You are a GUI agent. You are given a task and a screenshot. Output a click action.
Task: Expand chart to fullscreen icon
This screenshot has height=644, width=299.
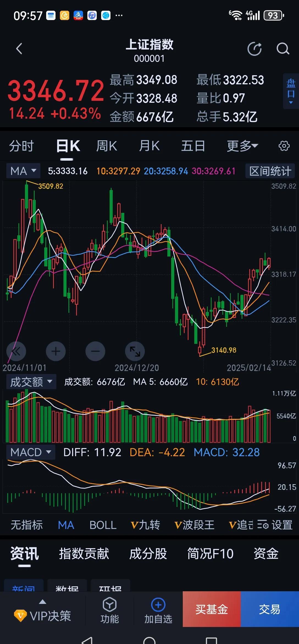coord(135,351)
